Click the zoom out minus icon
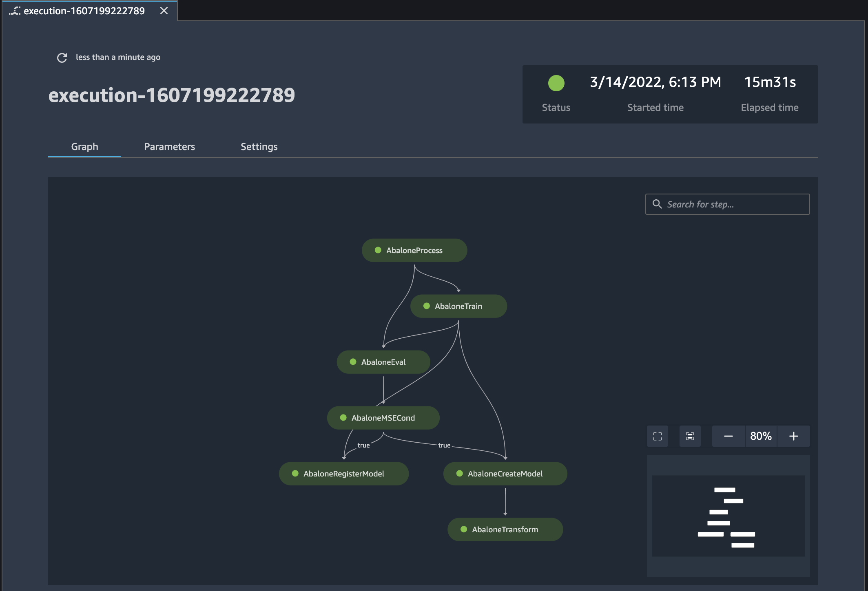868x591 pixels. pyautogui.click(x=729, y=436)
